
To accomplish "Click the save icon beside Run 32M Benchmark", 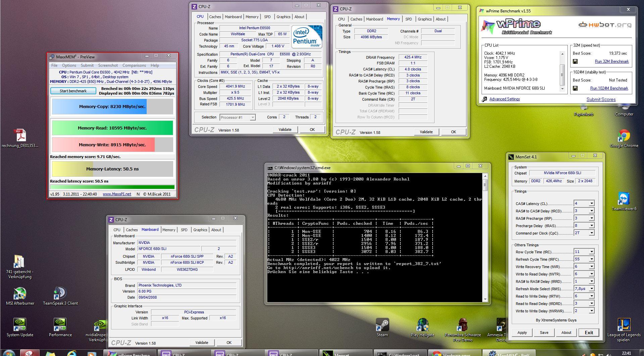I will tap(575, 61).
